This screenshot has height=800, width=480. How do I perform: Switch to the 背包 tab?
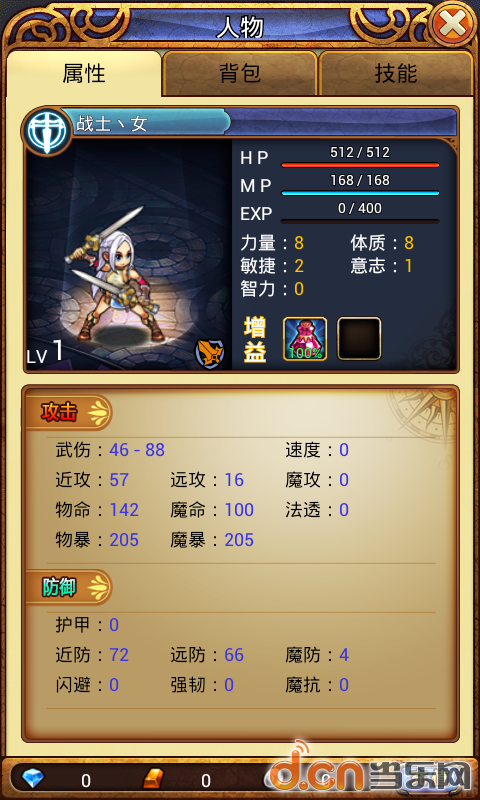240,73
